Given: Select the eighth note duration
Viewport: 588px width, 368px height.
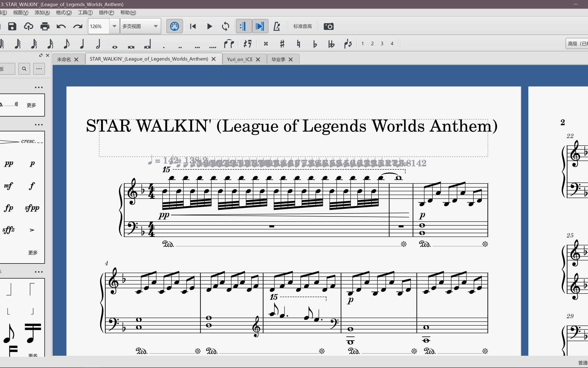Looking at the screenshot, I should pyautogui.click(x=66, y=44).
